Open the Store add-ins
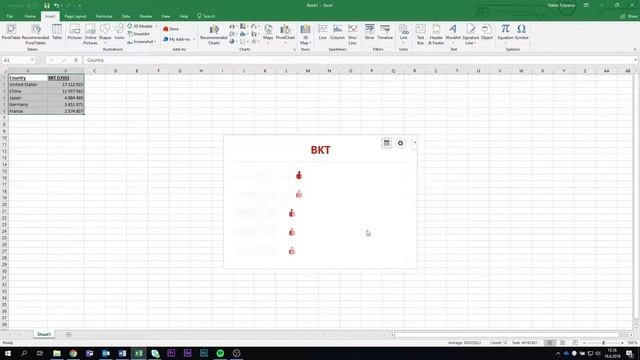640x360 pixels. coord(171,29)
